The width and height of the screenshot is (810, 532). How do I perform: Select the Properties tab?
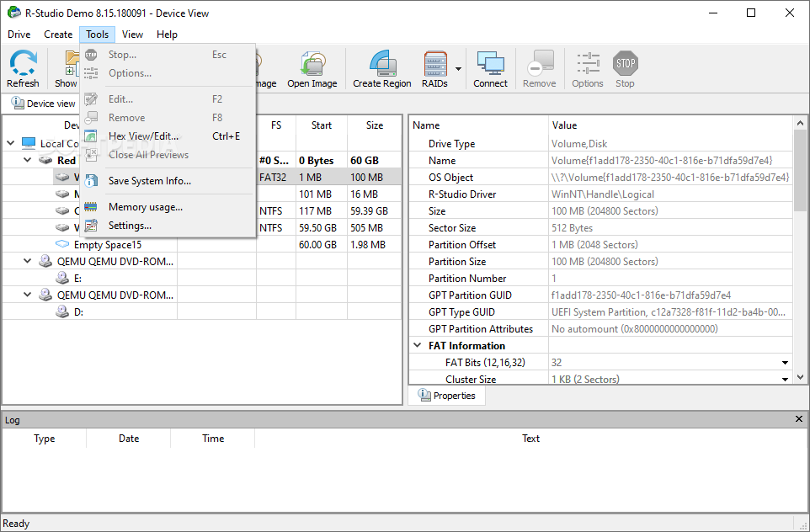click(447, 396)
